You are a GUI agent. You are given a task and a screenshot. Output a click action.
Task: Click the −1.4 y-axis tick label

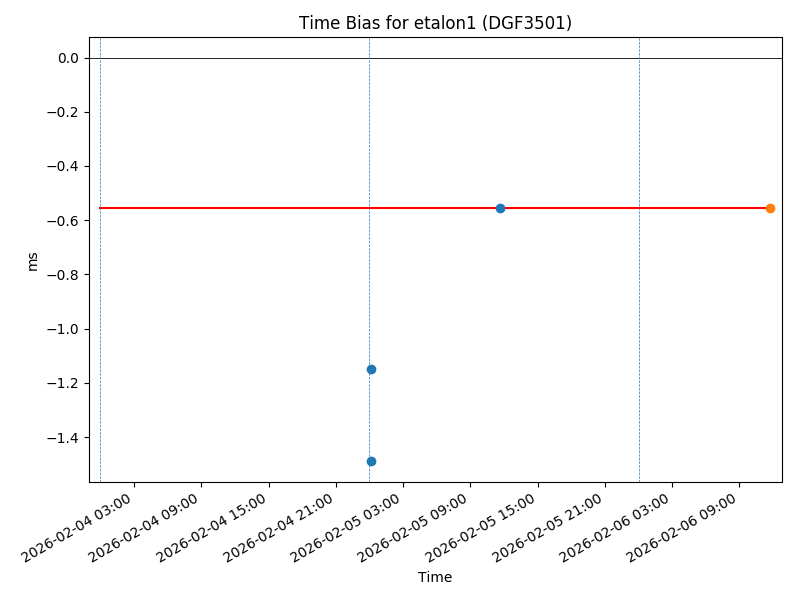(x=63, y=437)
